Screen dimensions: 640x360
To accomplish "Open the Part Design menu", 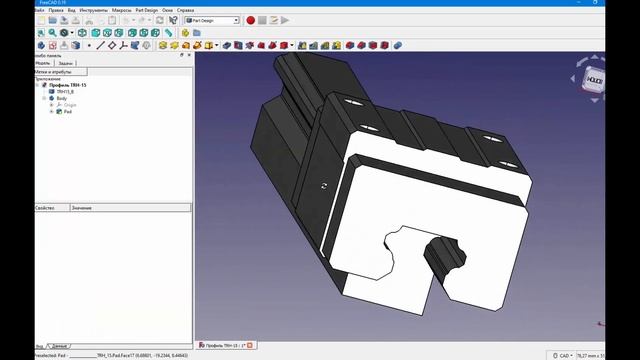I will click(x=147, y=10).
